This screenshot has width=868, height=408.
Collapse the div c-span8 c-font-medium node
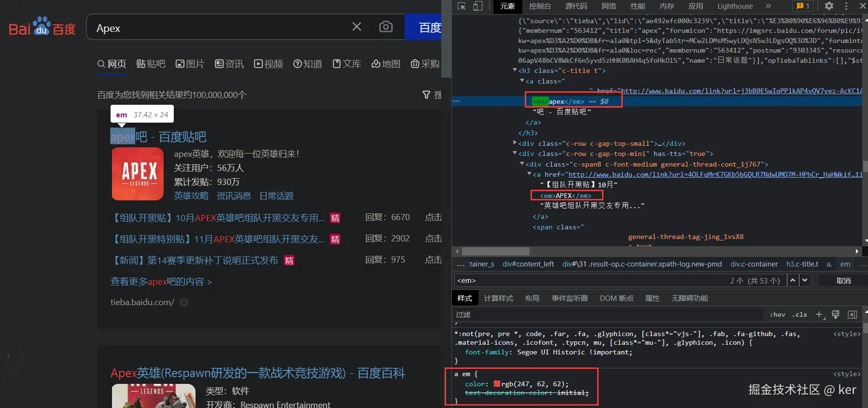(522, 164)
